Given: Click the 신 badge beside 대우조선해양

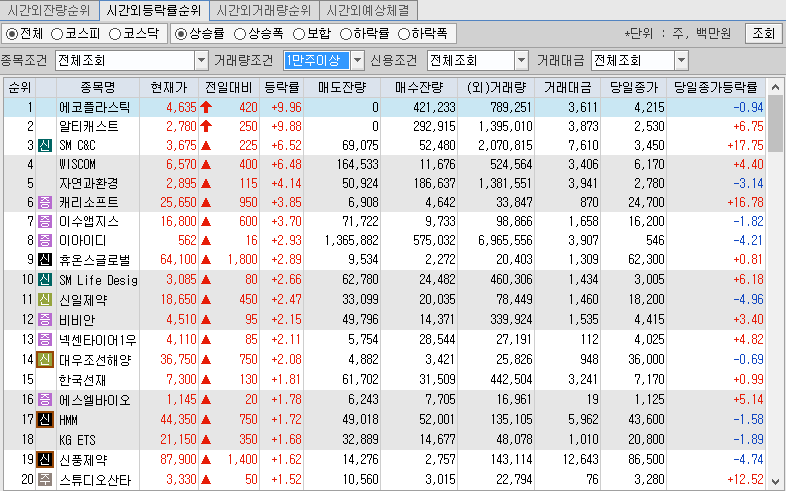Looking at the screenshot, I should coord(45,359).
